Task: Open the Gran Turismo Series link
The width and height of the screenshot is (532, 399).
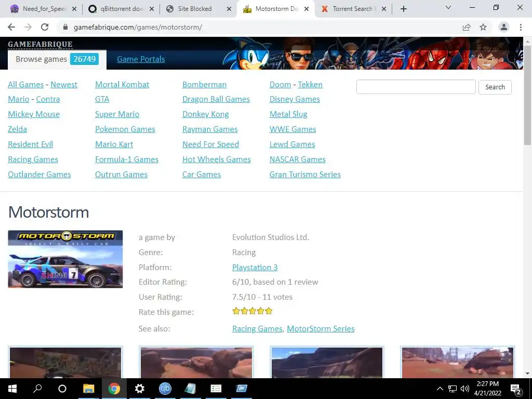Action: pyautogui.click(x=305, y=175)
